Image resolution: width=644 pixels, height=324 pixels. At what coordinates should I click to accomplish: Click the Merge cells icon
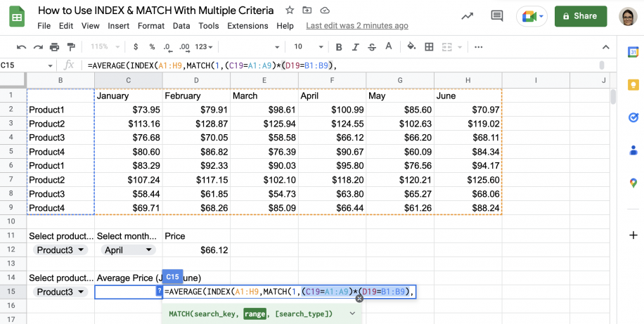point(446,47)
